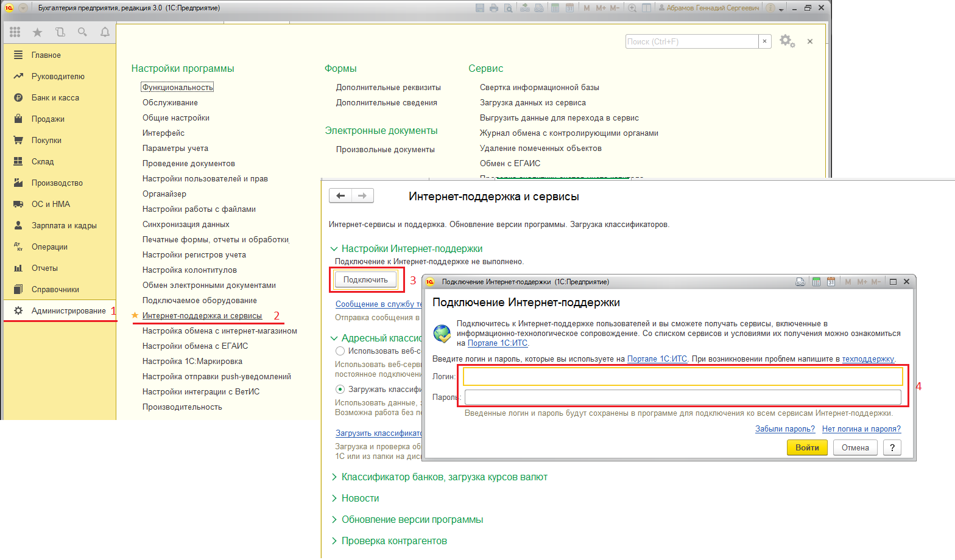Open the gear settings icon near search field
The image size is (955, 560).
[787, 41]
